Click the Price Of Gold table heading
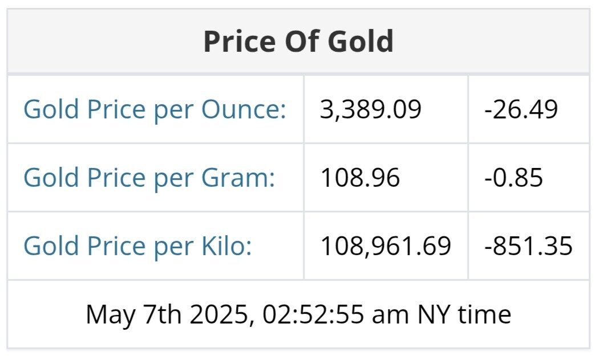The width and height of the screenshot is (612, 364). [x=298, y=41]
